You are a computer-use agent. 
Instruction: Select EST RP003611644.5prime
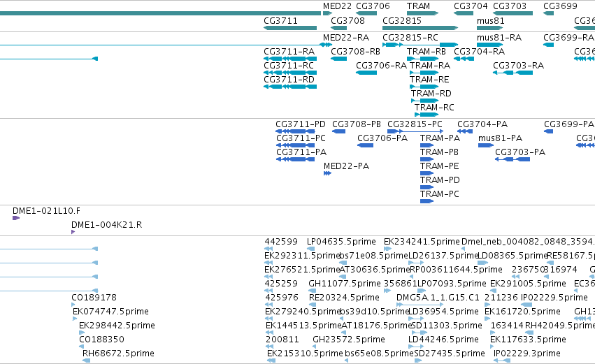[456, 270]
